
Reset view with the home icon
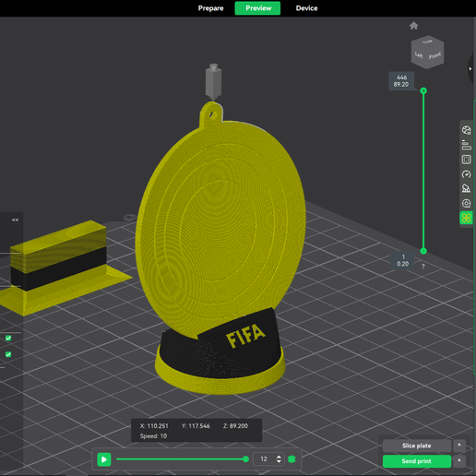point(414,26)
